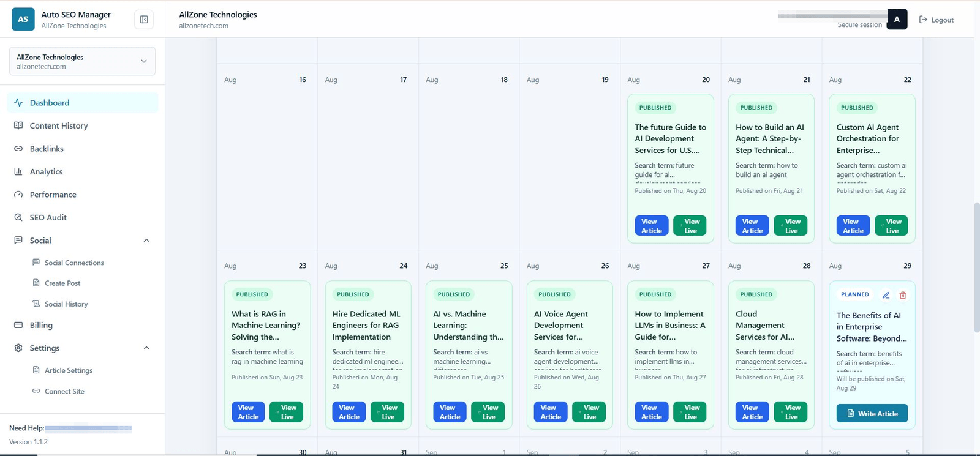Click the Create Post document icon
980x456 pixels.
tap(36, 283)
